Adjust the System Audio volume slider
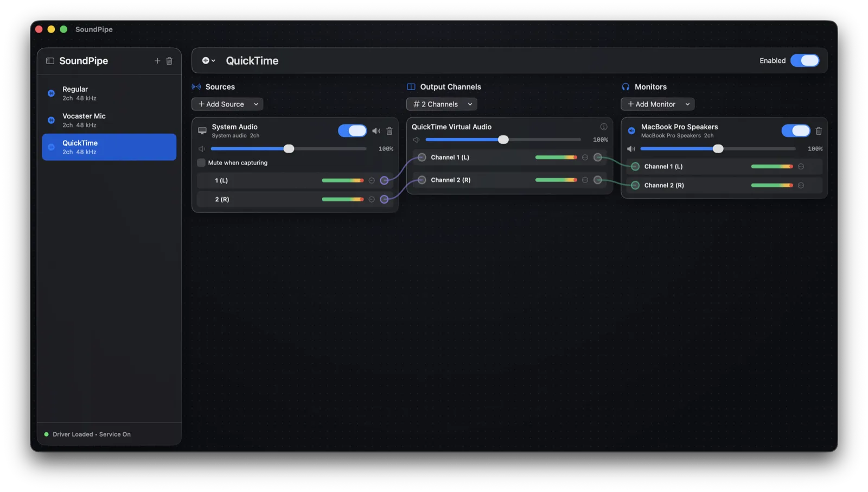 [289, 149]
